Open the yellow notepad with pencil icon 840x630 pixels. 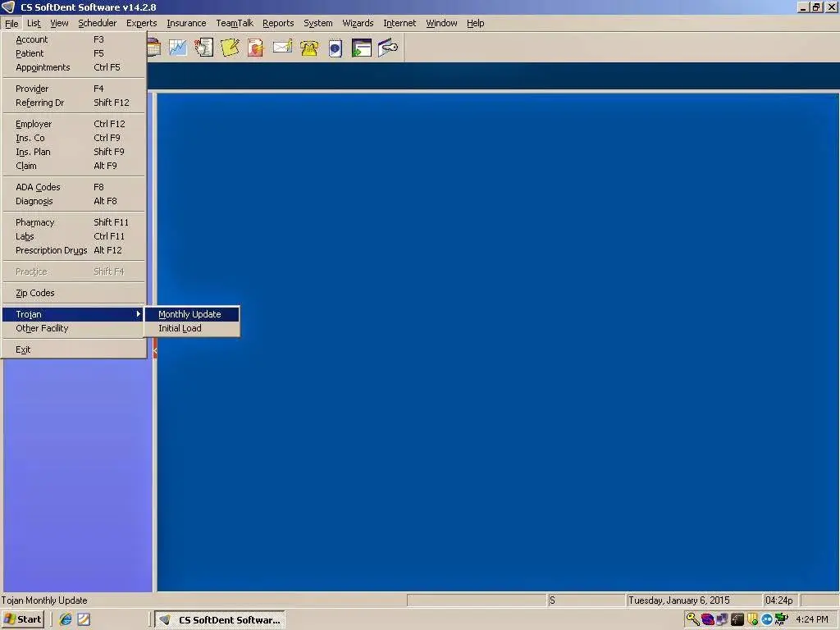[230, 48]
